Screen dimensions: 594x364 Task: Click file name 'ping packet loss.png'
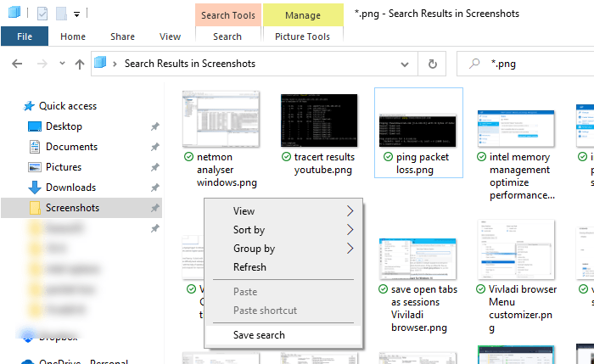coord(423,163)
